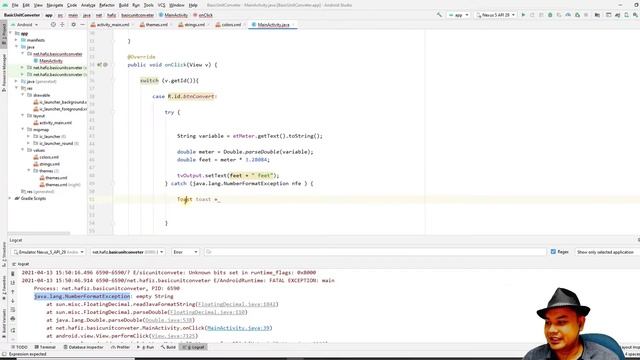Open the Profiler tool window tab
Image resolution: width=640 pixels, height=360 pixels.
[x=120, y=347]
